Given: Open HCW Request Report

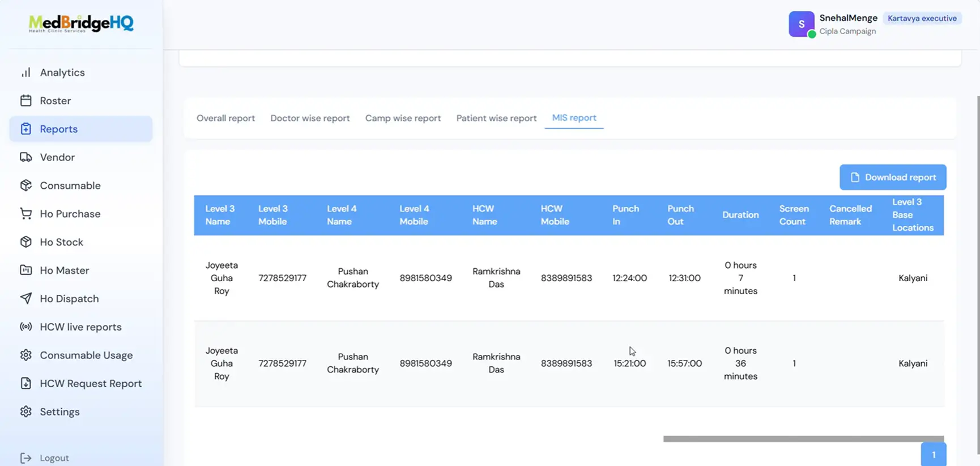Looking at the screenshot, I should (x=81, y=384).
